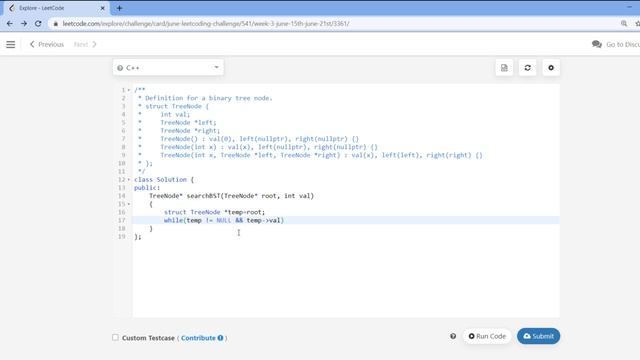Close the Explore - LeetCode tab
The image size is (640, 360).
pyautogui.click(x=102, y=8)
